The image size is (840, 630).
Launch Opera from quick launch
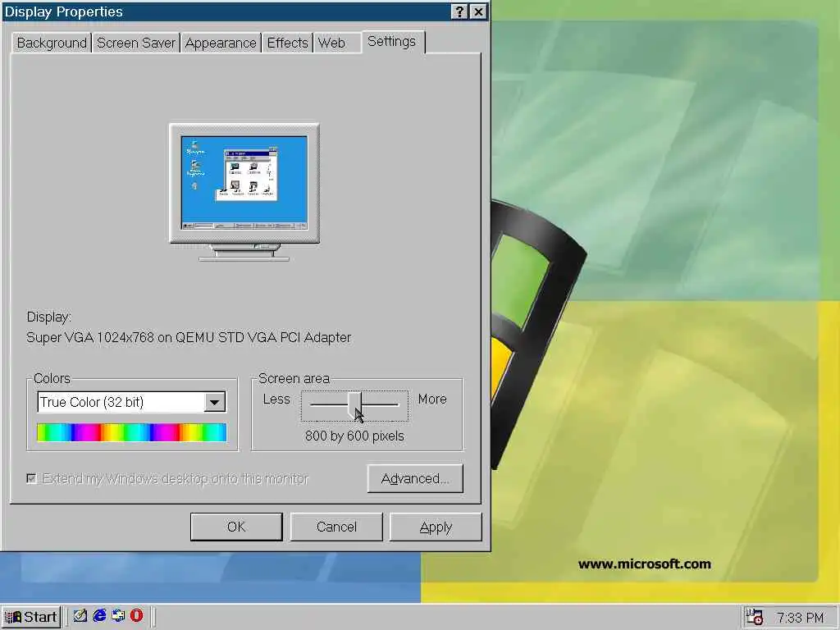[137, 616]
